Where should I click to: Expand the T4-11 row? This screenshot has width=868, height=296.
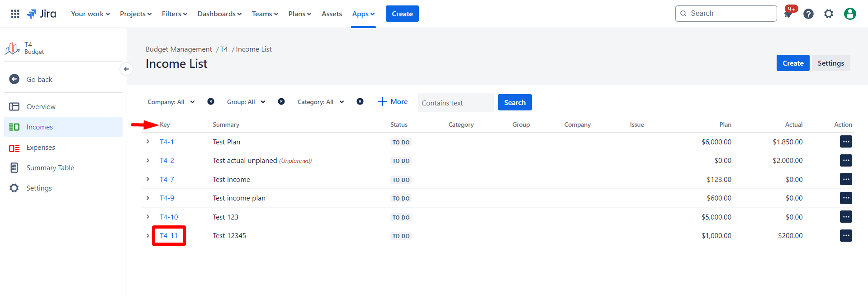coord(147,235)
